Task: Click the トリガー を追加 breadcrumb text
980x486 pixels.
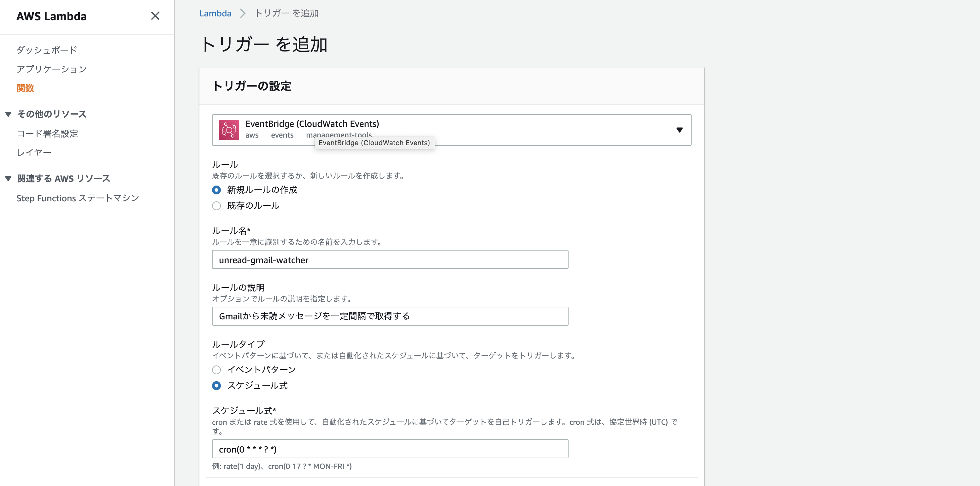Action: tap(286, 13)
